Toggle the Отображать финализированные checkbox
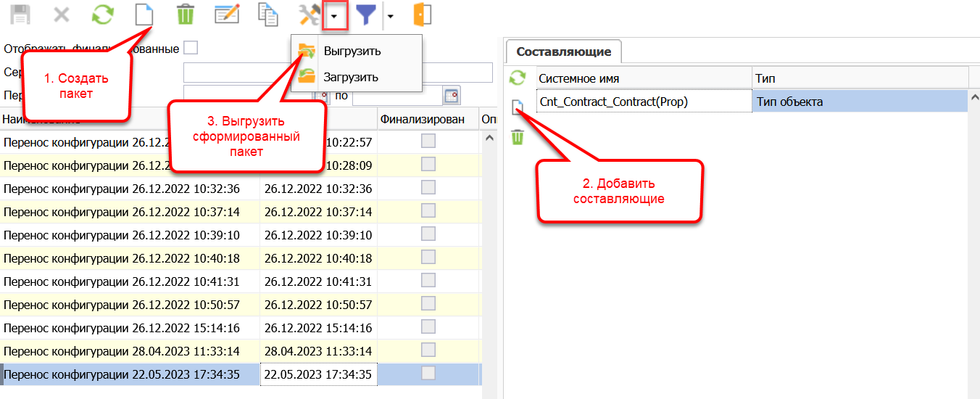Image resolution: width=980 pixels, height=399 pixels. pos(191,49)
